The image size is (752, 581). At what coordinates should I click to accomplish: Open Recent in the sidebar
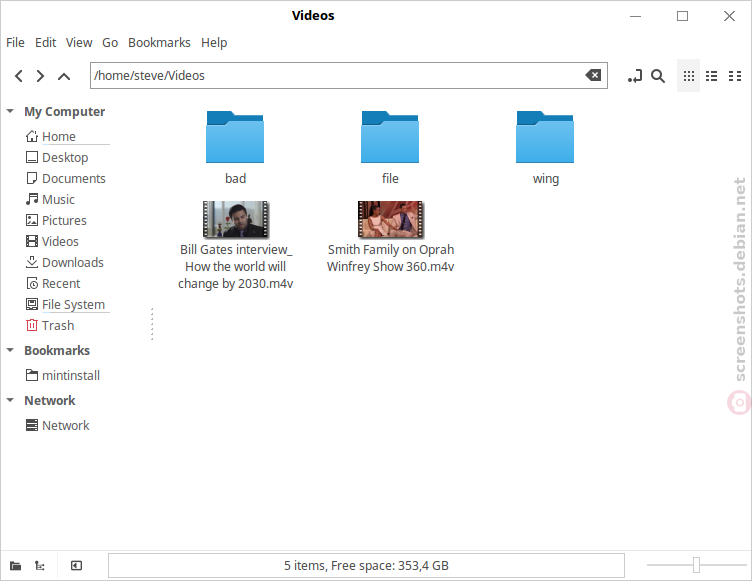click(53, 284)
